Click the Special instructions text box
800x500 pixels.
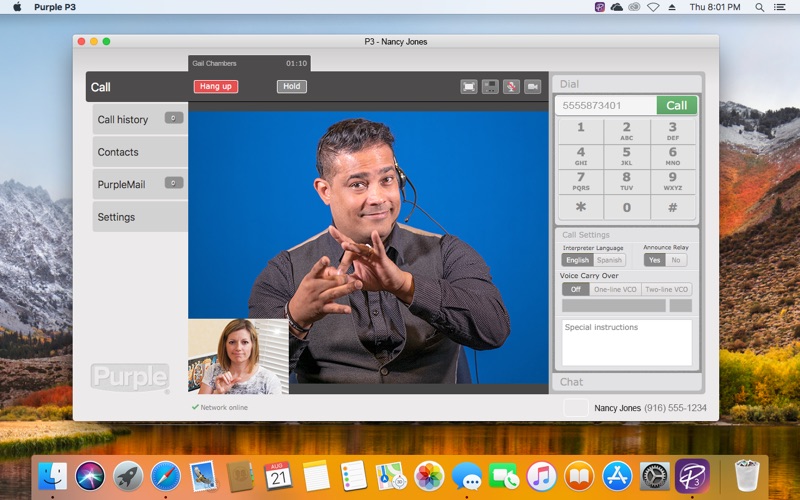[627, 342]
